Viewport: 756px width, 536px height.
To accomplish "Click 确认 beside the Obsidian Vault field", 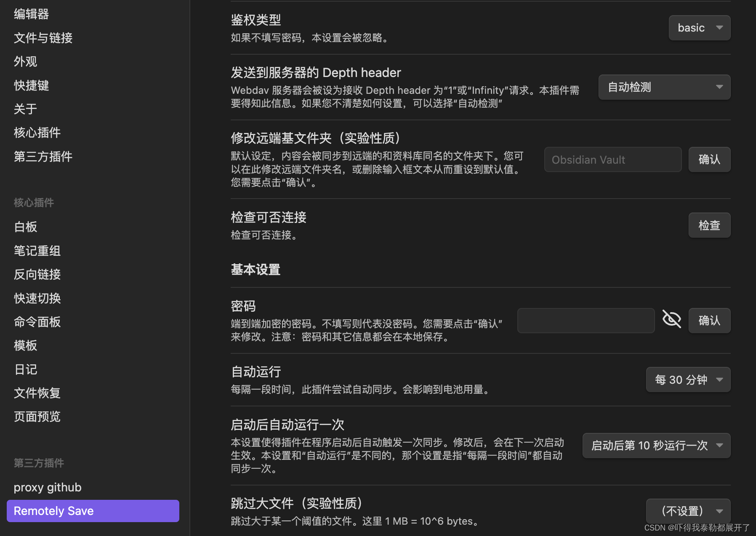I will [709, 159].
